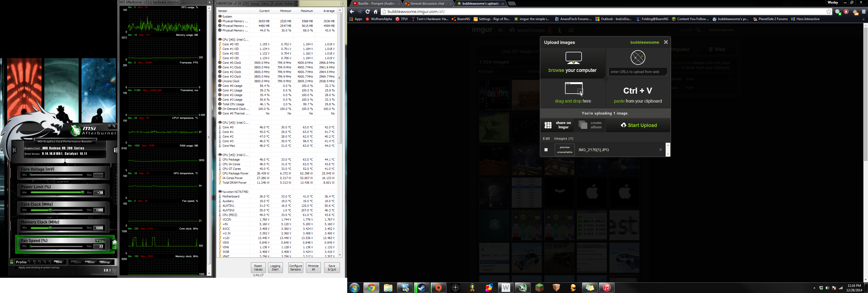Click the Afterburner lock/unlock padlock icon
The width and height of the screenshot is (868, 293).
pyautogui.click(x=12, y=262)
